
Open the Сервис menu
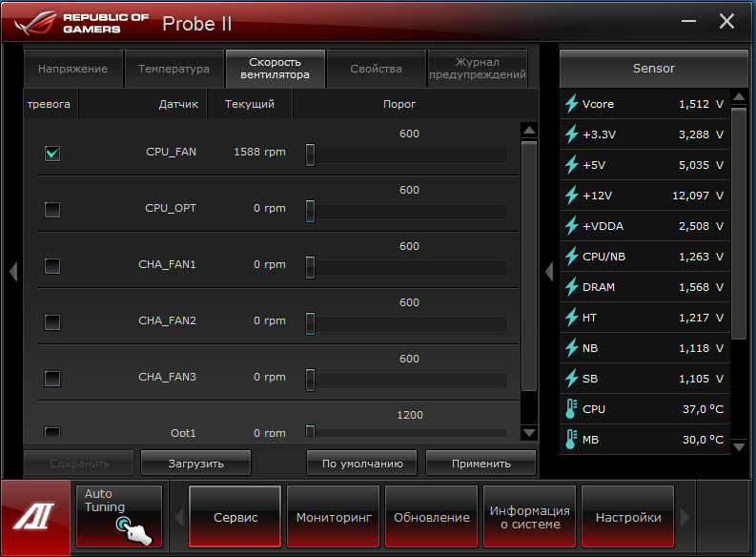pos(235,517)
